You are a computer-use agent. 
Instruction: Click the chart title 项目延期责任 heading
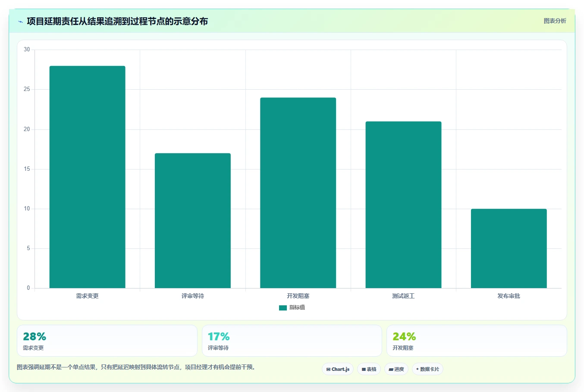[117, 21]
